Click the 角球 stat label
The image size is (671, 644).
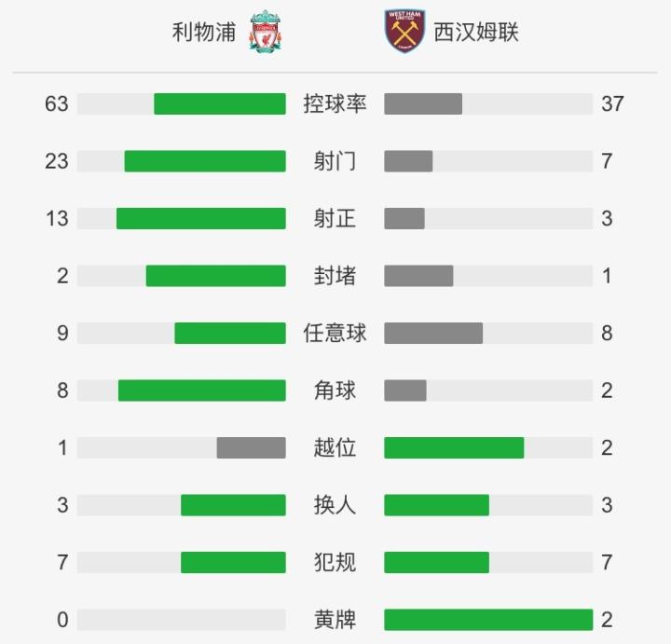pos(335,391)
